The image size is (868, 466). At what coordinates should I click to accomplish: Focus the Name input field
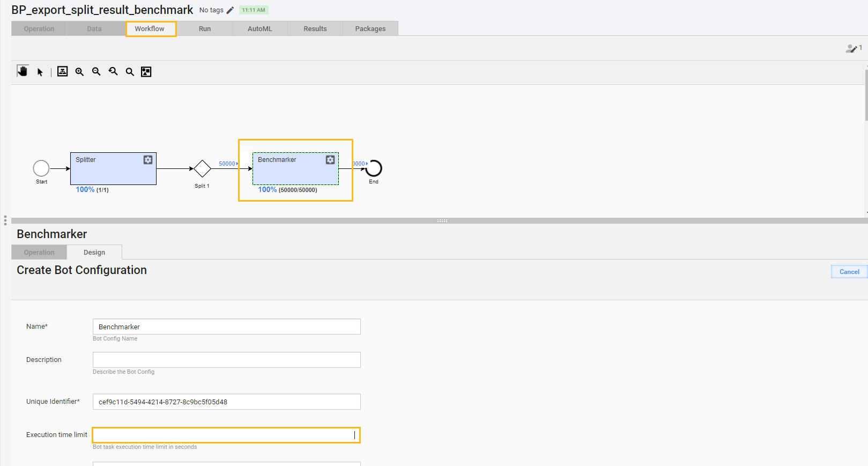(227, 327)
